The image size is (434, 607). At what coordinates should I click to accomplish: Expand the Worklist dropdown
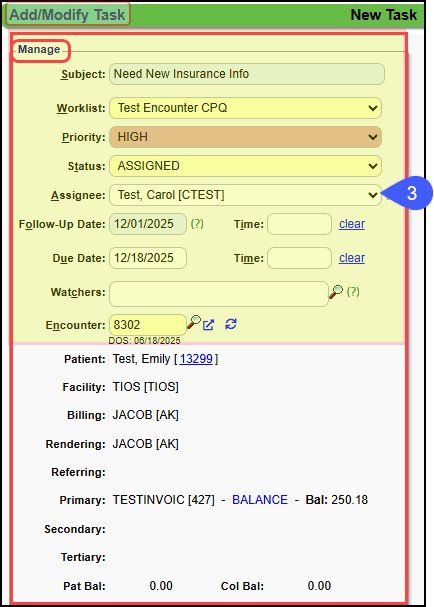245,108
